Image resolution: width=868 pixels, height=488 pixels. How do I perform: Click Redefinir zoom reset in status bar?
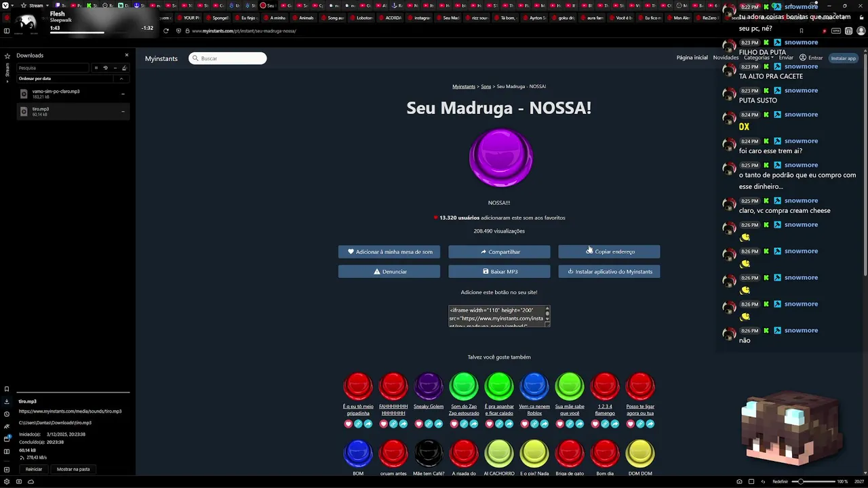781,481
